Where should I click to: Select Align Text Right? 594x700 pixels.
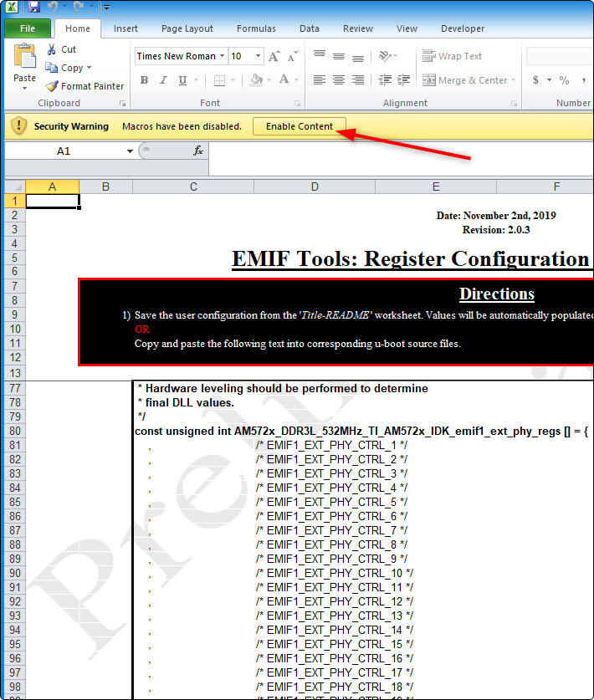point(358,80)
